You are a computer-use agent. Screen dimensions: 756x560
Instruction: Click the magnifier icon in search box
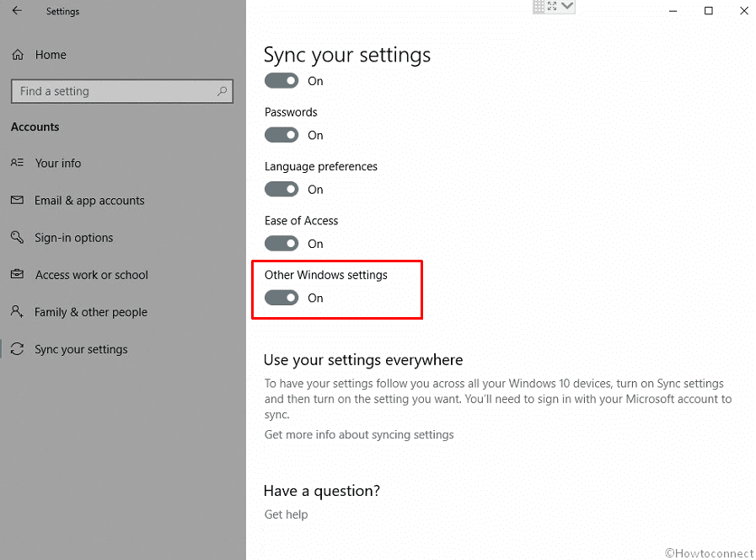pos(223,91)
